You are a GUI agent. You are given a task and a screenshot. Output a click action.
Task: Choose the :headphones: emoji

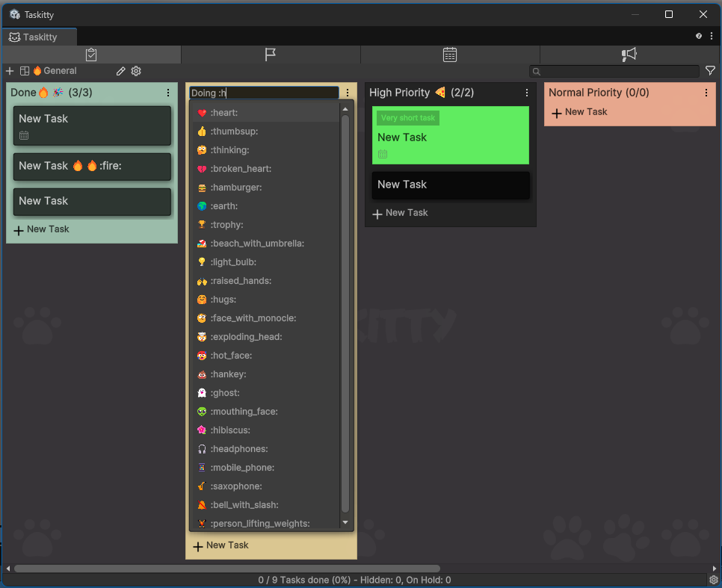coord(265,449)
